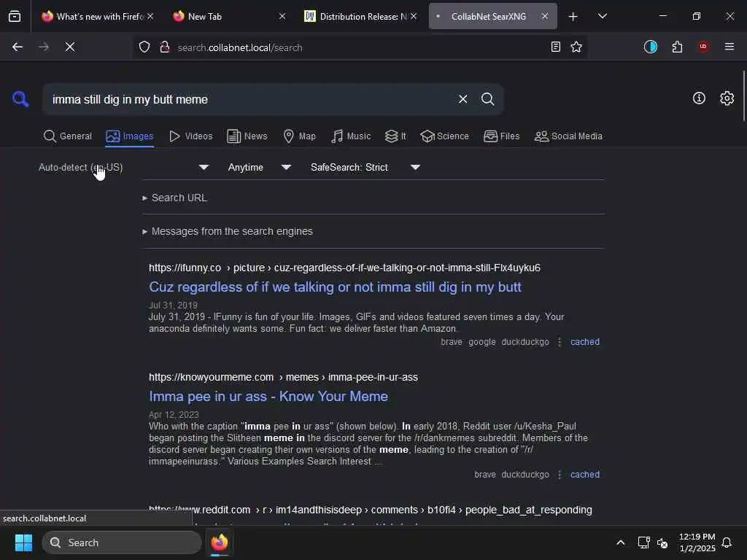Open 'Cuz regardless of if we talking' result

tap(335, 287)
